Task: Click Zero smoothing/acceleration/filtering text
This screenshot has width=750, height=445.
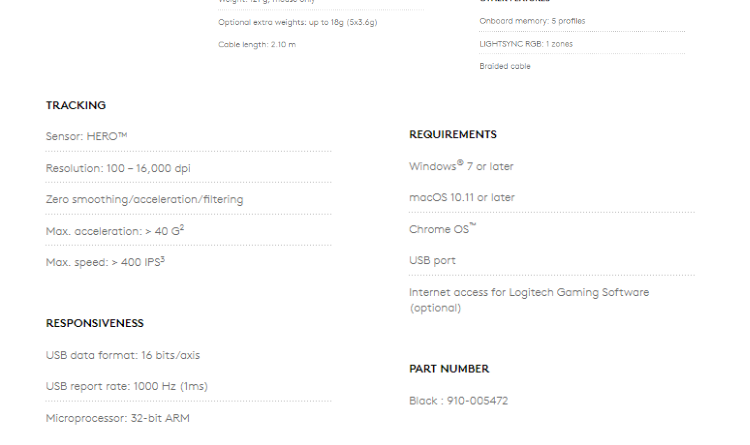Action: 144,200
